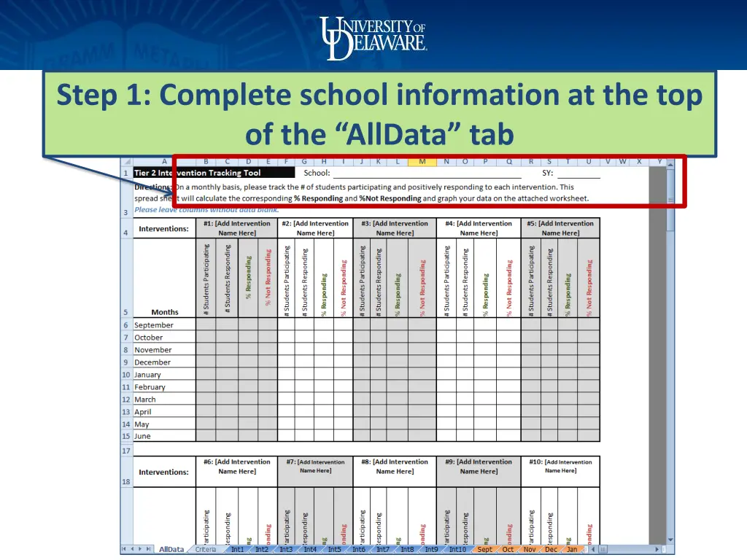Viewport: 747px width, 560px height.
Task: Open the Int7 sheet tab
Action: point(383,550)
